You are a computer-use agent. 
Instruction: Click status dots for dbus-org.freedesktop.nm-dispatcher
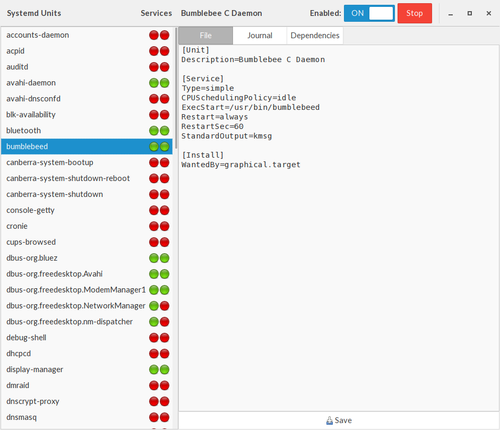(x=159, y=322)
